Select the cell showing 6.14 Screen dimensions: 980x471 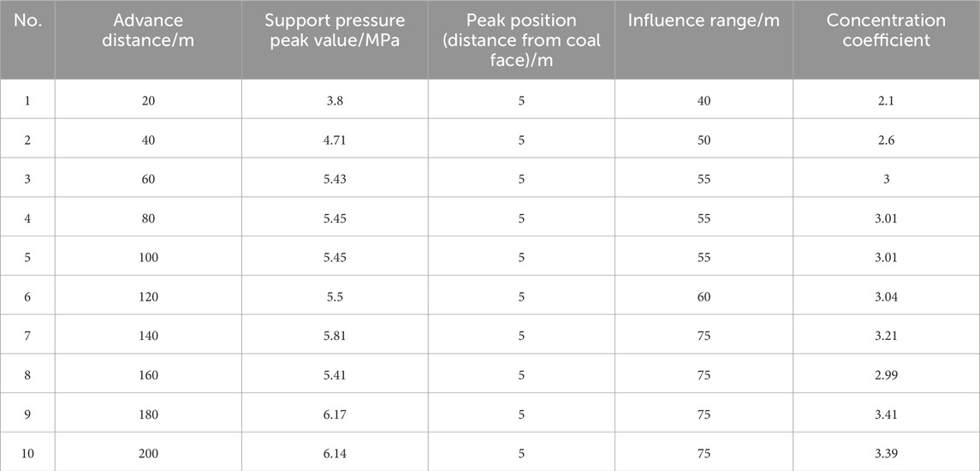pos(334,450)
